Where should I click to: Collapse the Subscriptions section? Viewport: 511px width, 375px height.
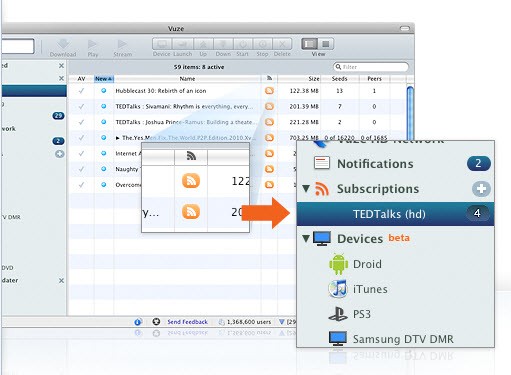(306, 188)
